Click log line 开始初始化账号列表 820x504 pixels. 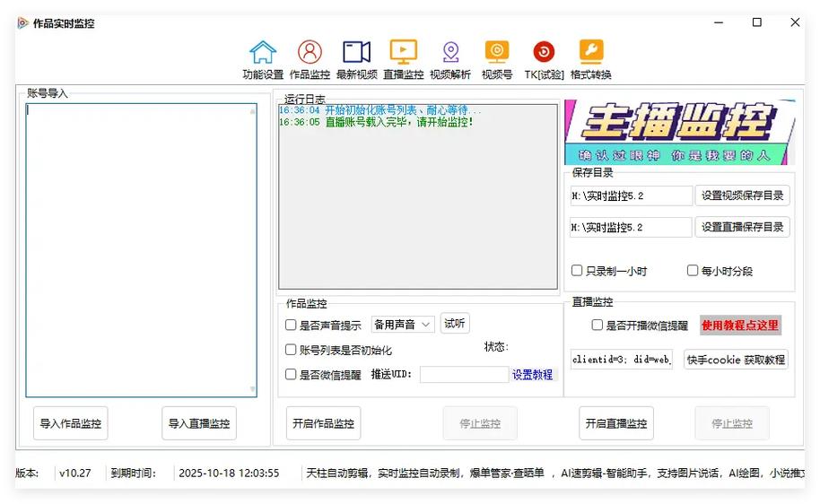point(379,110)
